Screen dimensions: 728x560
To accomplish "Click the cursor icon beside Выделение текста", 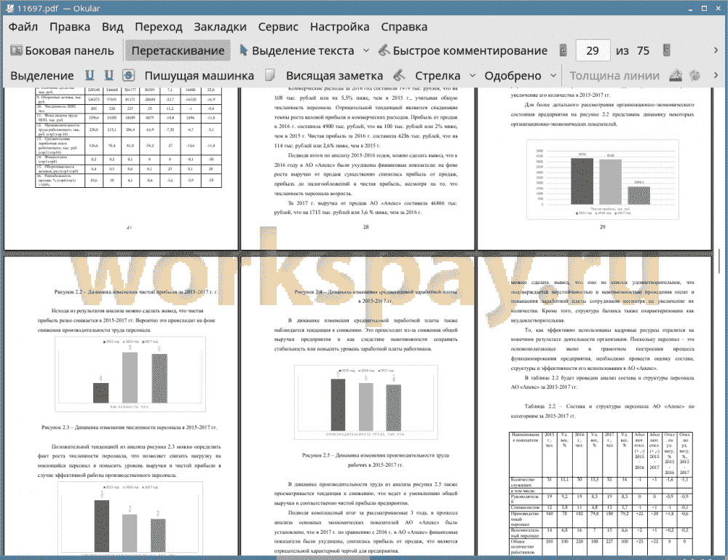I will tap(243, 50).
